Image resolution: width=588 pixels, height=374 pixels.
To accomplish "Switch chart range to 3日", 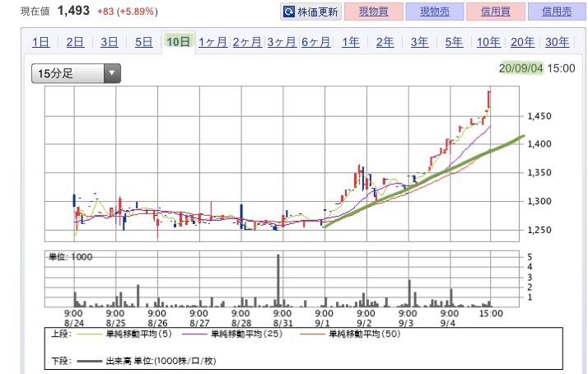I will click(110, 42).
